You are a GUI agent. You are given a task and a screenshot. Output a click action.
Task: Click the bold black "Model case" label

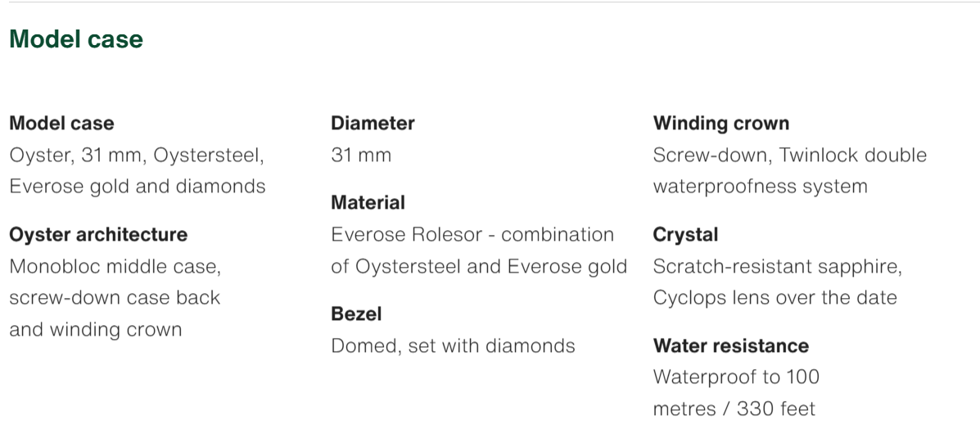pyautogui.click(x=61, y=124)
